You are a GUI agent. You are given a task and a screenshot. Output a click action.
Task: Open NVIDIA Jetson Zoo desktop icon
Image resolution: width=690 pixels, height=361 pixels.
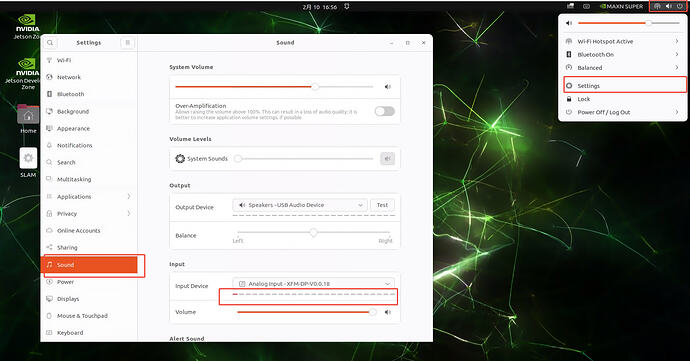(x=27, y=26)
